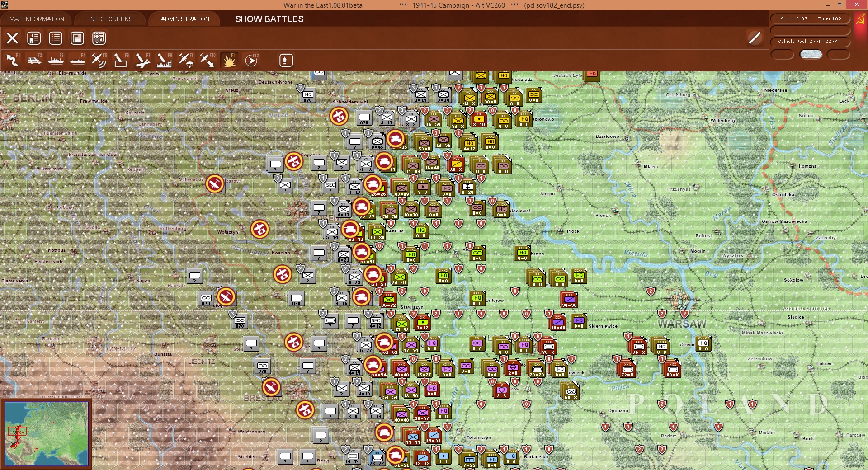This screenshot has width=868, height=470.
Task: Select the F8 bomb city mode icon
Action: (x=164, y=60)
